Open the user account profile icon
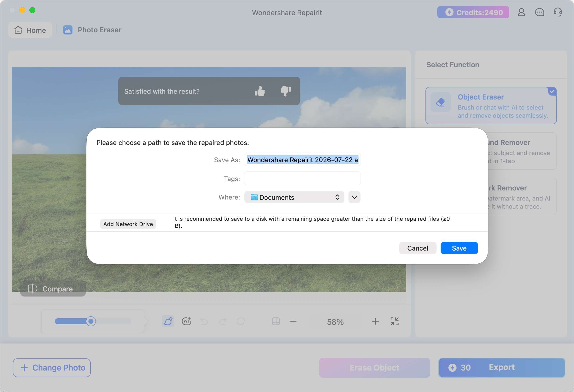 521,12
